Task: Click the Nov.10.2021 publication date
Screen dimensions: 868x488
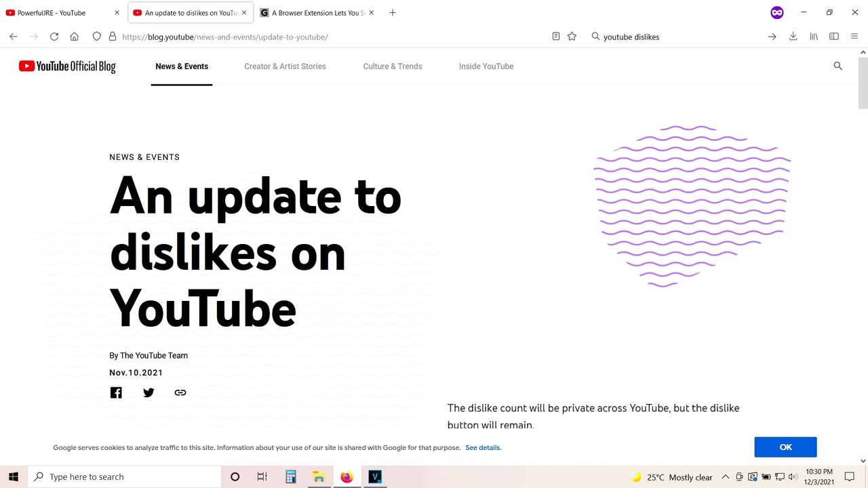Action: (136, 373)
